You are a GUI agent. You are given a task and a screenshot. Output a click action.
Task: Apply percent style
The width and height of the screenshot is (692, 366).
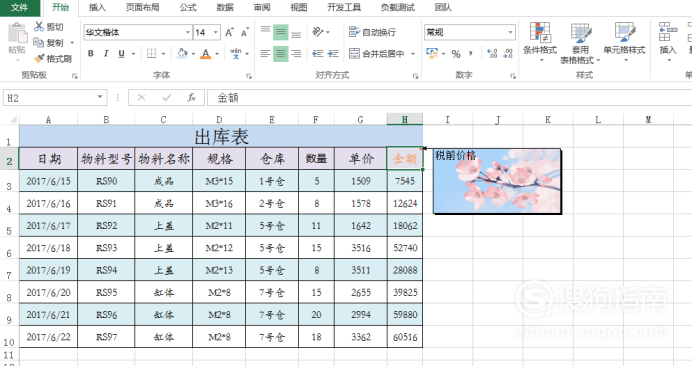point(456,54)
